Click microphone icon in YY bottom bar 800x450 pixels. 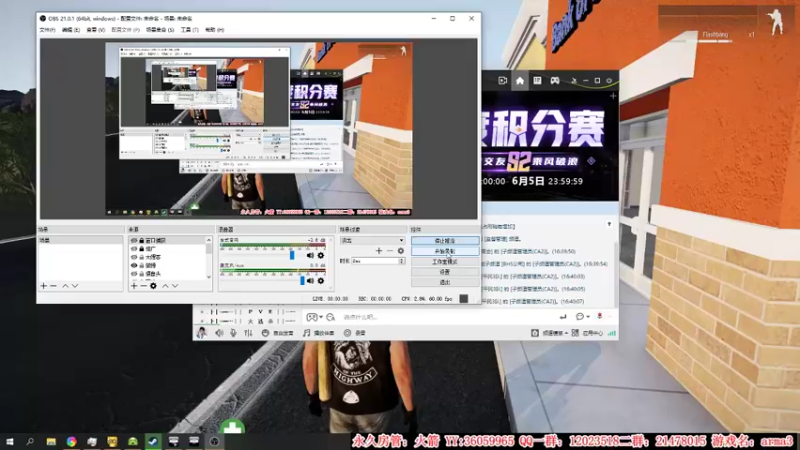pyautogui.click(x=233, y=333)
